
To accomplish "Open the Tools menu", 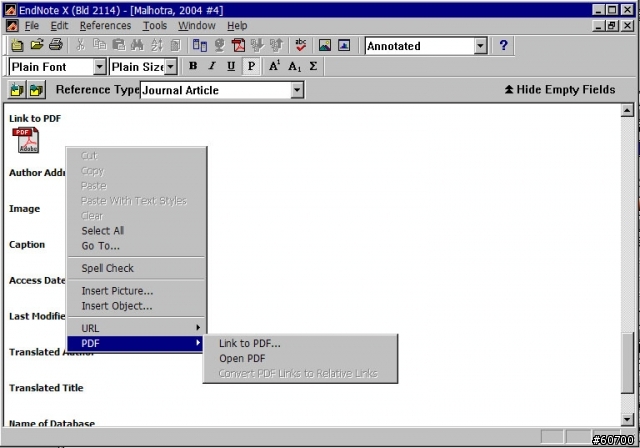I will pyautogui.click(x=155, y=26).
